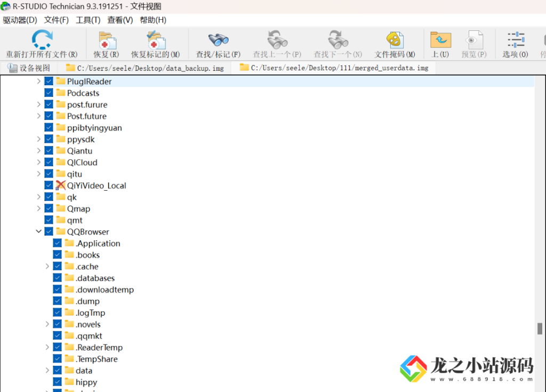Viewport: 546px width, 392px height.
Task: Click the deleted-folder icon of QiYiVideo_Local
Action: click(x=61, y=185)
